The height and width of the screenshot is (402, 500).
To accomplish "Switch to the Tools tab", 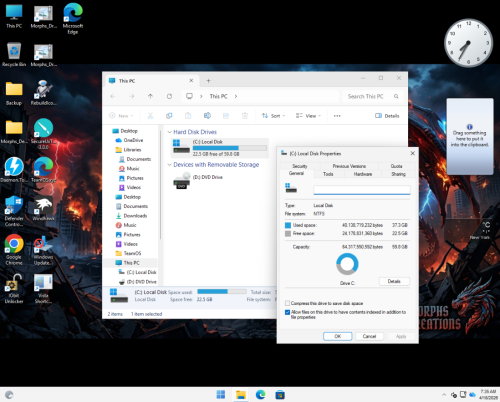I will 328,174.
